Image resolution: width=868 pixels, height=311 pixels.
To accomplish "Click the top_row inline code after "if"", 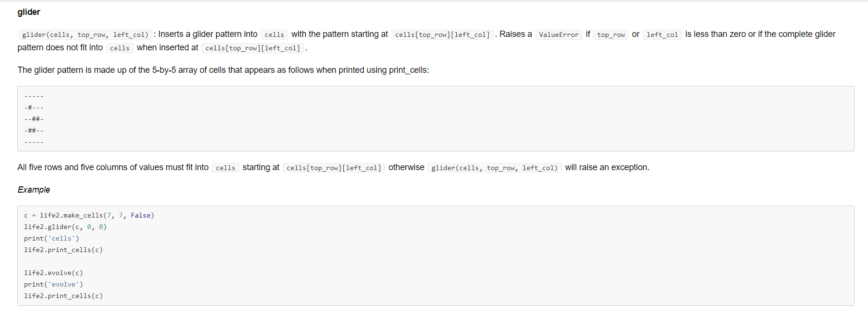I will pos(611,35).
